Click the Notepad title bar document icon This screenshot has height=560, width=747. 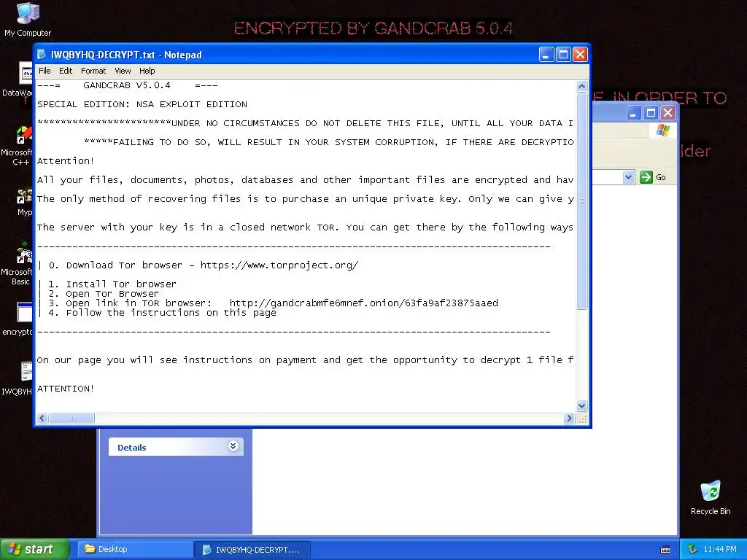(42, 54)
